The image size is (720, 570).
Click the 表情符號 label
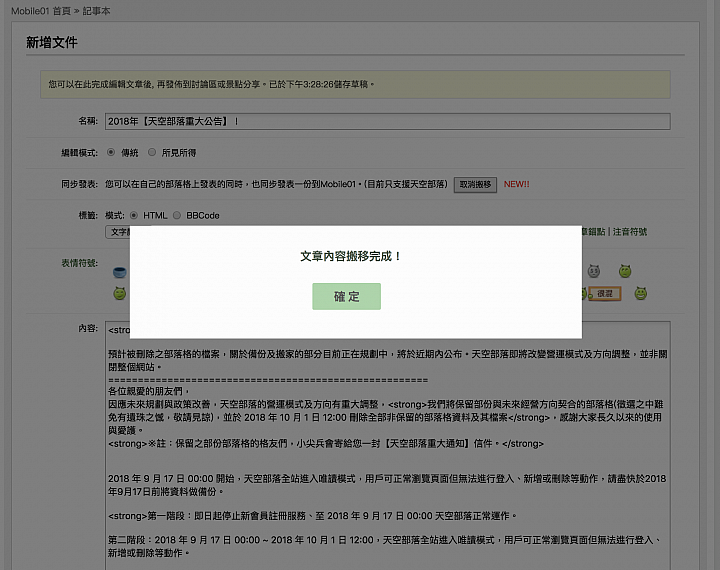click(x=79, y=263)
